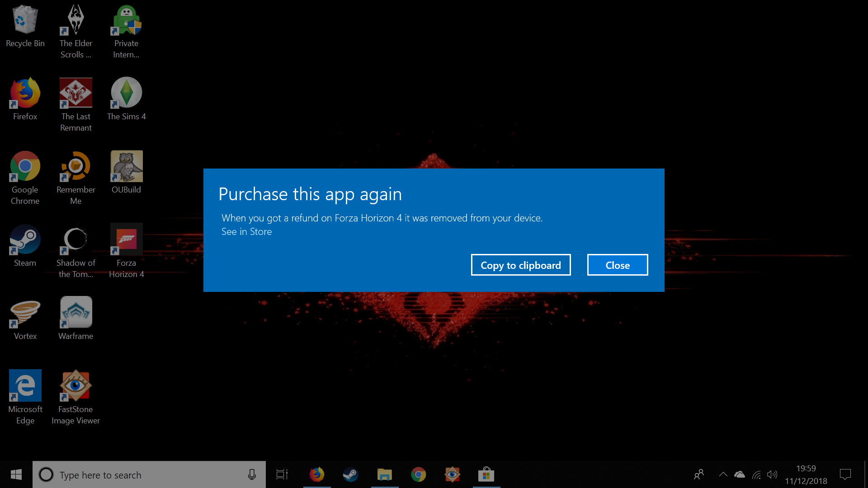Switch to Microsoft Store in taskbar
The image size is (868, 488).
pos(486,474)
